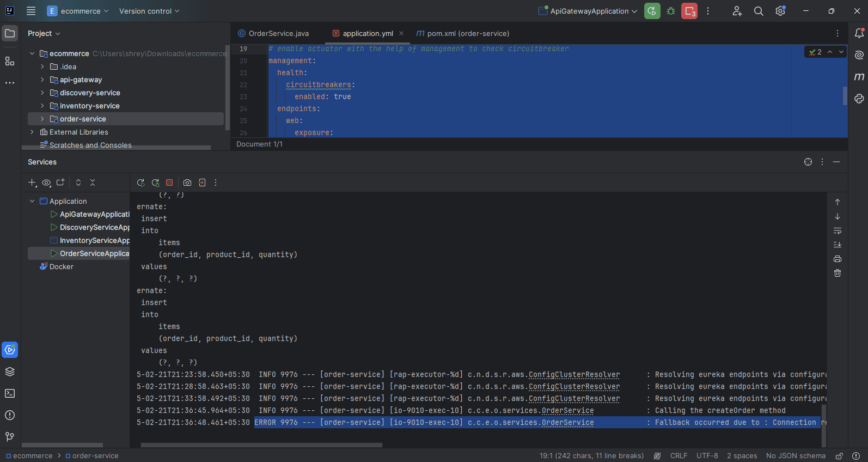The height and width of the screenshot is (462, 868).
Task: Switch to pom.xml (order-service) tab
Action: click(463, 33)
